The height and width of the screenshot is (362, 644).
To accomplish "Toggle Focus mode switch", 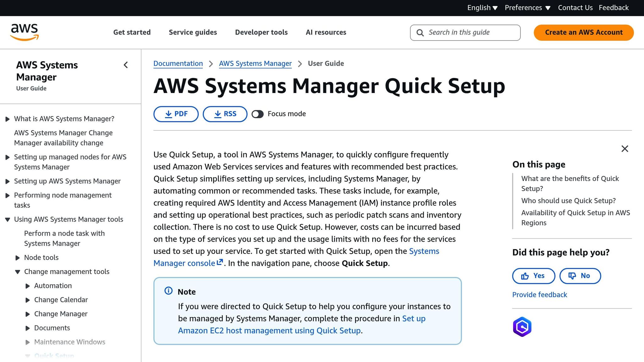I will pos(258,114).
